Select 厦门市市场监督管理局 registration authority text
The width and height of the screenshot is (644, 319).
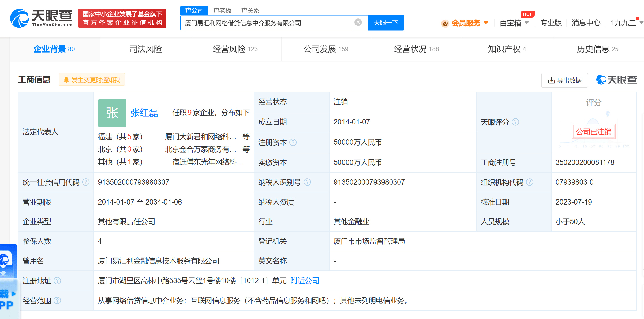(369, 241)
